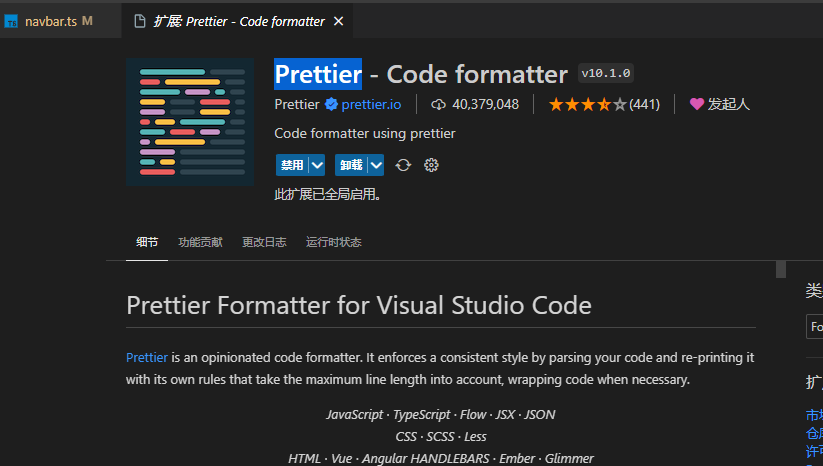Click the 40,379,048 install count
The width and height of the screenshot is (823, 466).
click(x=486, y=104)
